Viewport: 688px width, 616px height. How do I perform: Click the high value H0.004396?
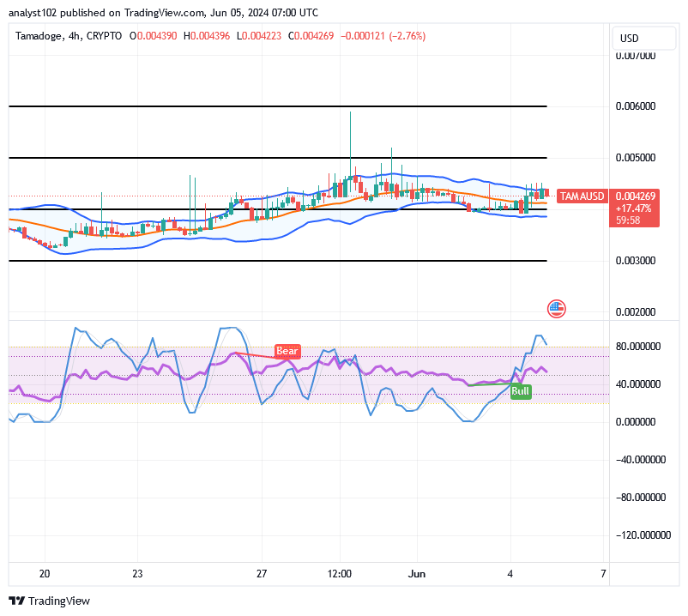[207, 36]
